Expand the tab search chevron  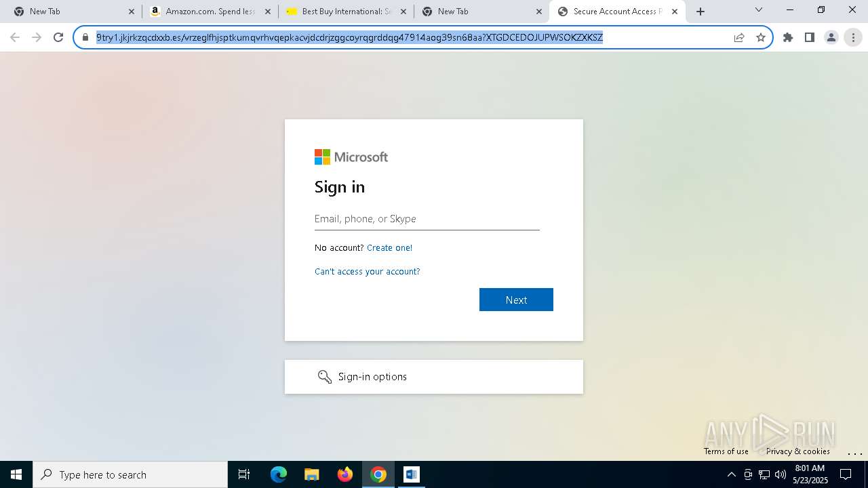click(x=759, y=10)
